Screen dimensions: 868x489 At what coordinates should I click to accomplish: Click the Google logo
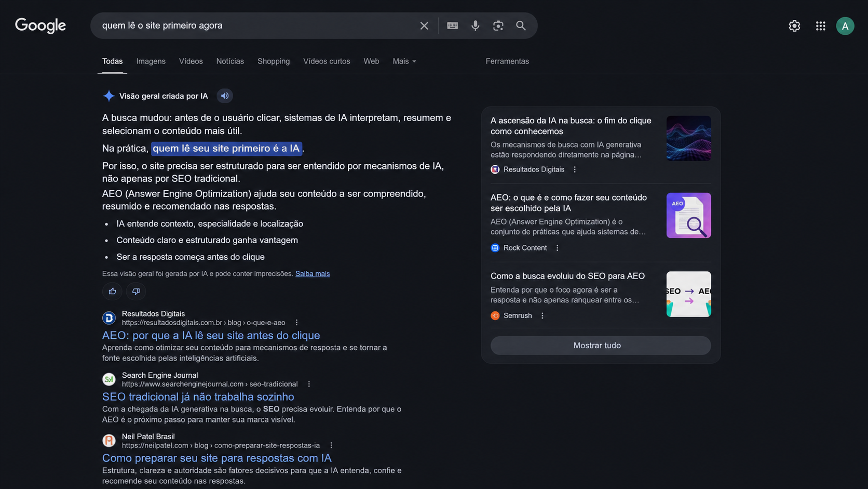pos(40,25)
